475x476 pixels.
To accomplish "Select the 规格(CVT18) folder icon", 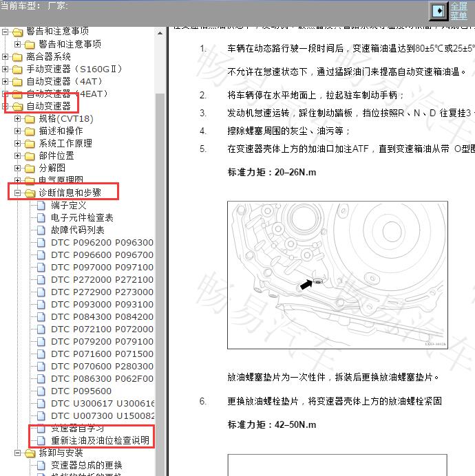I will point(30,119).
